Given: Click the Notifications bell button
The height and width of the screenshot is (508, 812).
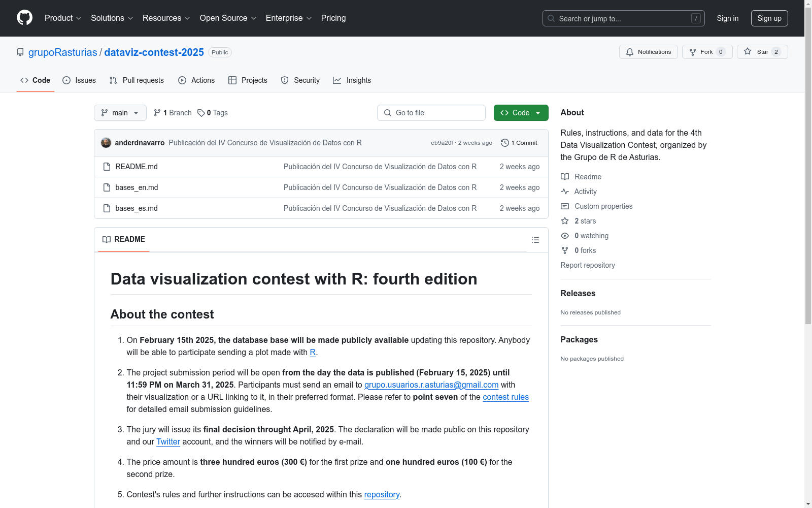Looking at the screenshot, I should pos(648,52).
